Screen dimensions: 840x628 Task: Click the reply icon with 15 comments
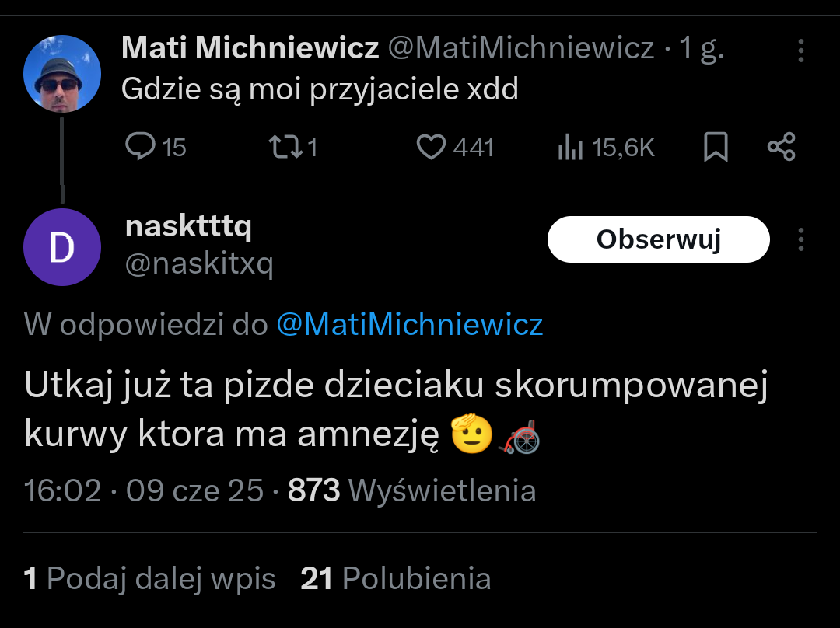[x=142, y=147]
